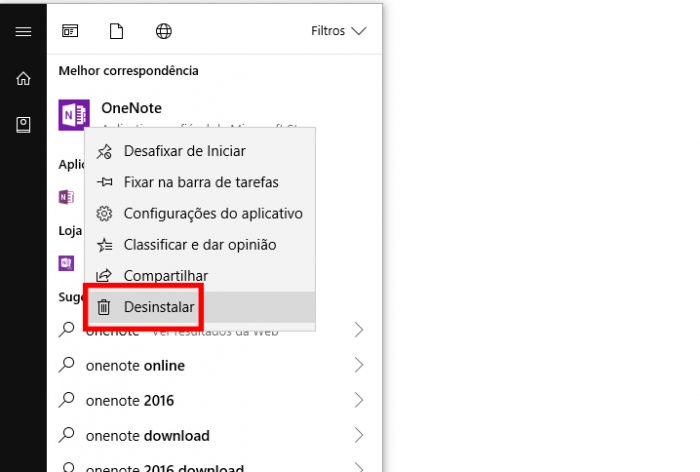Click search icon beside onenote 2016
Viewport: 700px width, 472px height.
click(67, 400)
